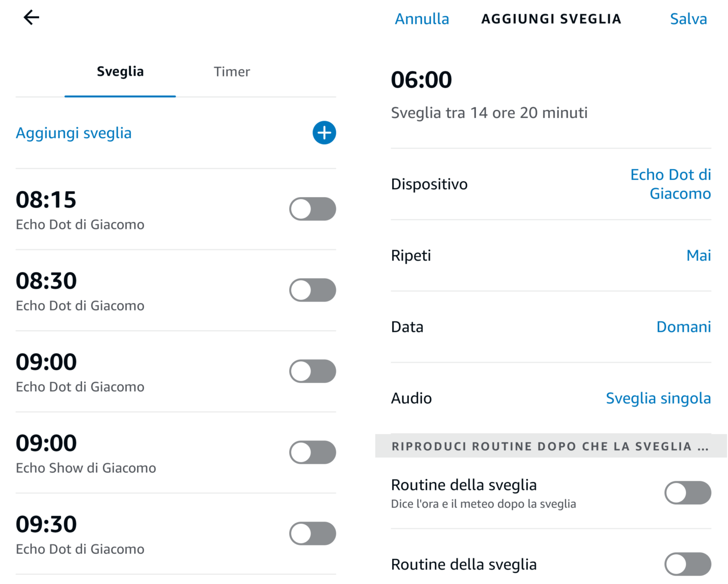This screenshot has width=728, height=584.
Task: Save the new alarm with Salva
Action: pos(688,19)
